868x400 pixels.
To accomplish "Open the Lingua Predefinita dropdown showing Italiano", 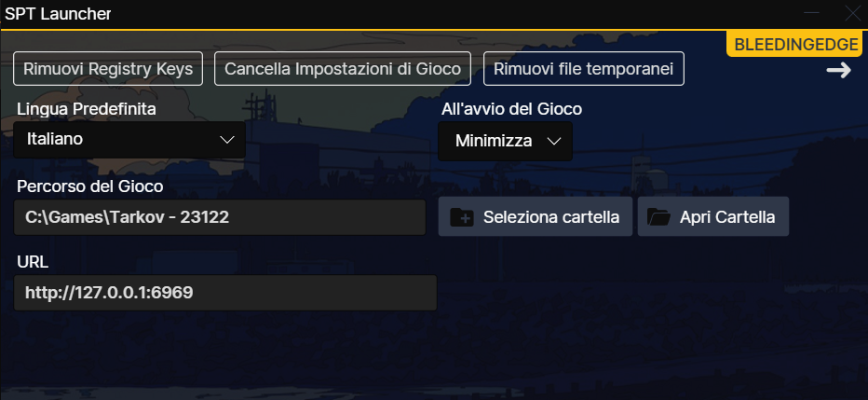I will pos(129,140).
